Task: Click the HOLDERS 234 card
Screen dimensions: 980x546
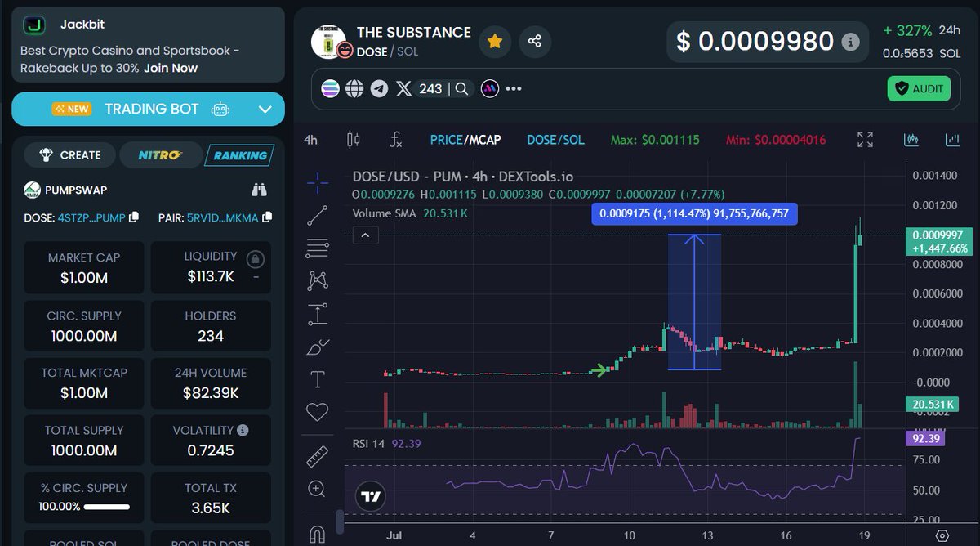Action: [211, 325]
